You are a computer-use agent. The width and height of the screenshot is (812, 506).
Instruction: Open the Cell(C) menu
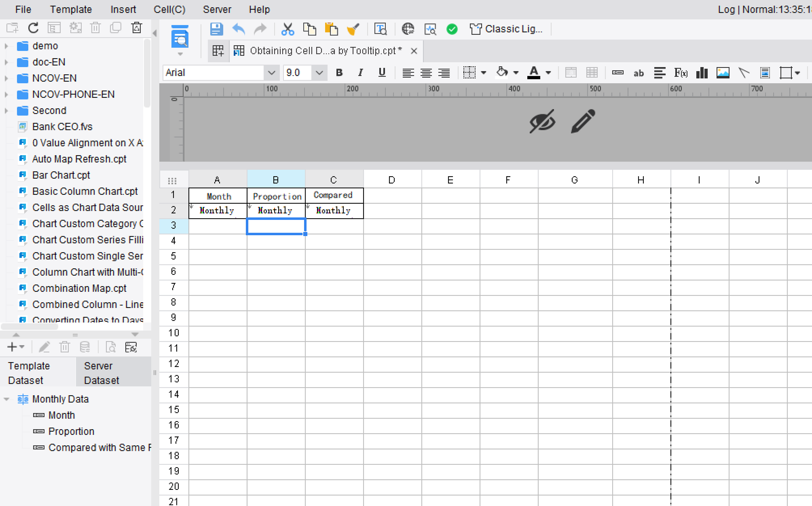point(169,9)
